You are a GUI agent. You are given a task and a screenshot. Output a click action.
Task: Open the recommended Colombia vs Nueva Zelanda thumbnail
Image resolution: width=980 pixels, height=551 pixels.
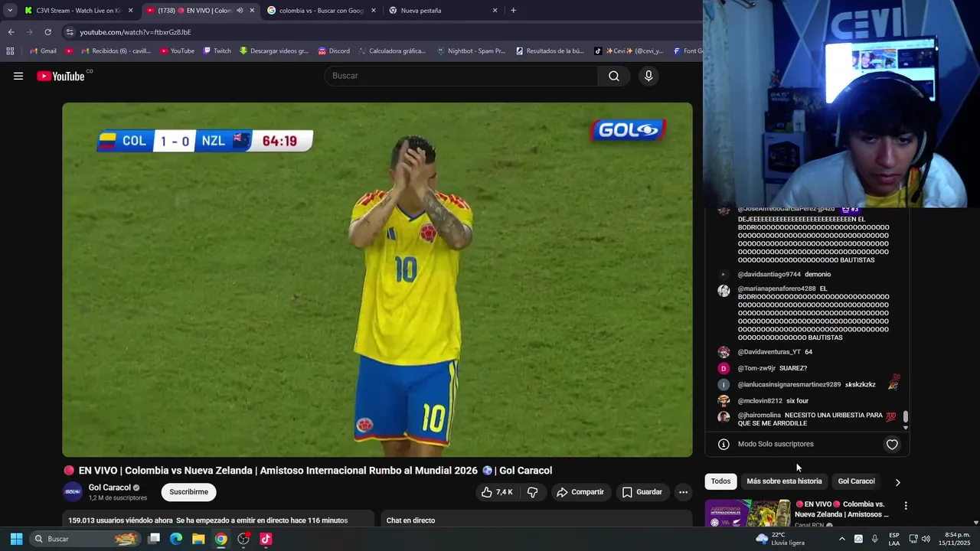click(x=747, y=514)
